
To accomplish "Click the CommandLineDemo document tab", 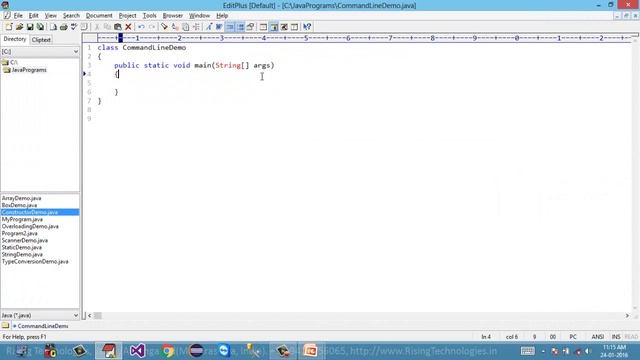I will click(x=40, y=326).
